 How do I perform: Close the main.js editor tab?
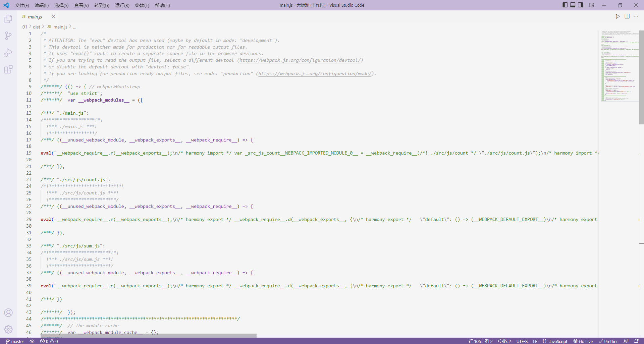coord(53,16)
